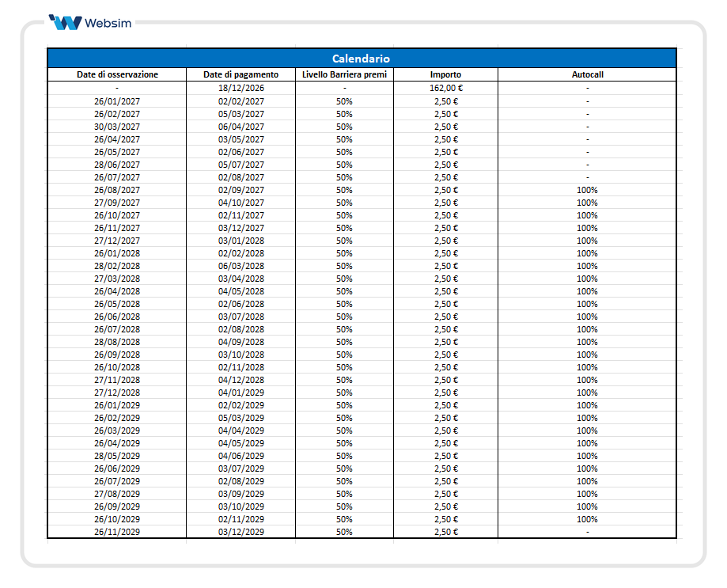Click the Date di pagamento column header
Screen dimensions: 727x588
point(241,74)
